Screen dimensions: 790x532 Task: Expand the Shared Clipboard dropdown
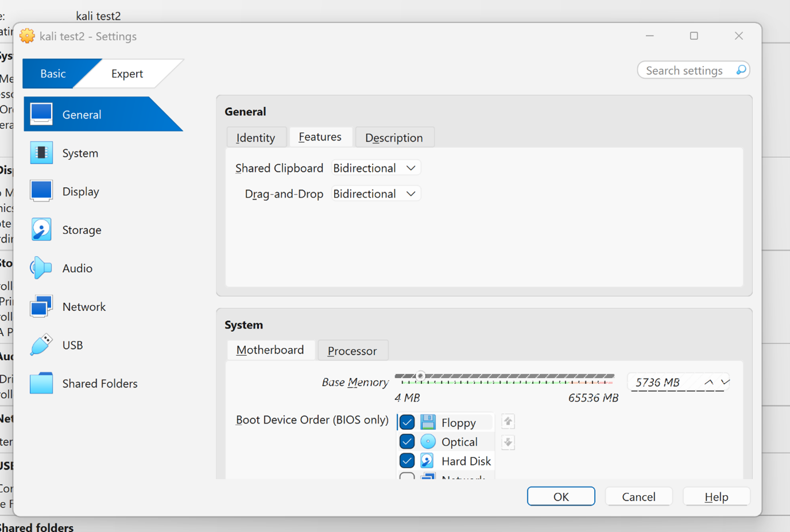coord(375,168)
